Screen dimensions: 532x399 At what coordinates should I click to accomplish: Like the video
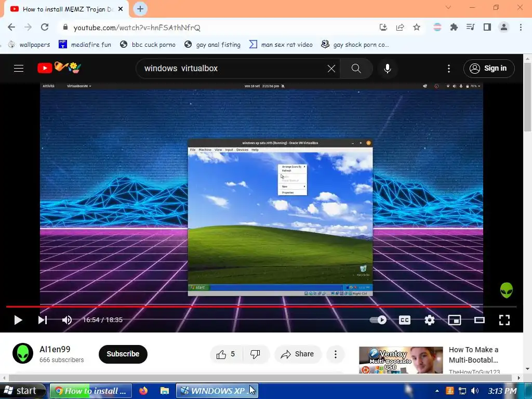pyautogui.click(x=225, y=354)
